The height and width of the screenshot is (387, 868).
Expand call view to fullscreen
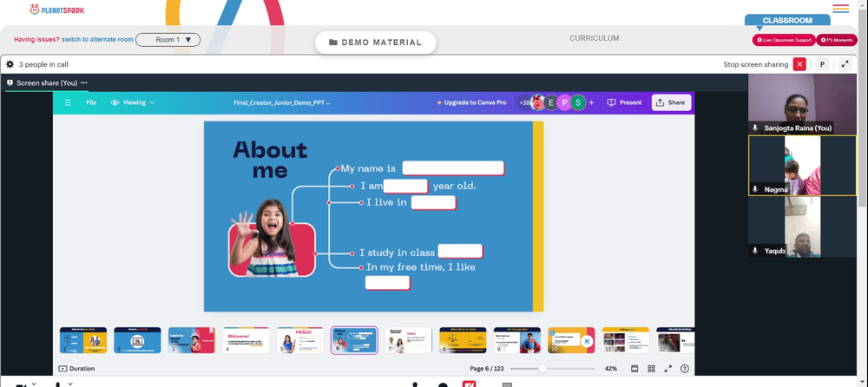845,64
